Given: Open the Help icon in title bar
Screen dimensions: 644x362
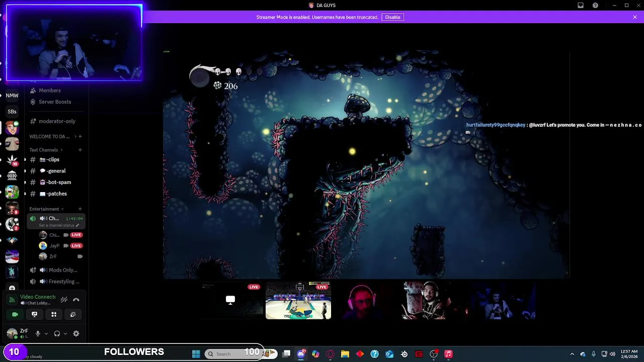Looking at the screenshot, I should coord(596,6).
